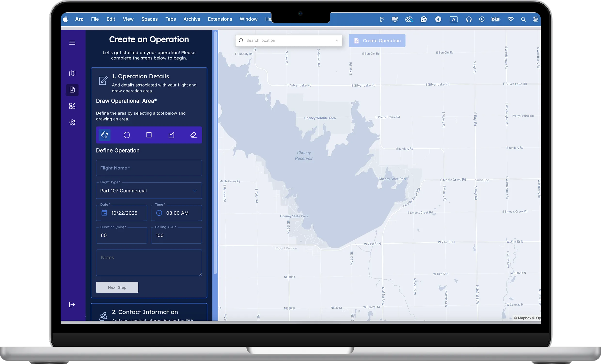
Task: Select the rectangle drawing tool
Action: (x=149, y=135)
